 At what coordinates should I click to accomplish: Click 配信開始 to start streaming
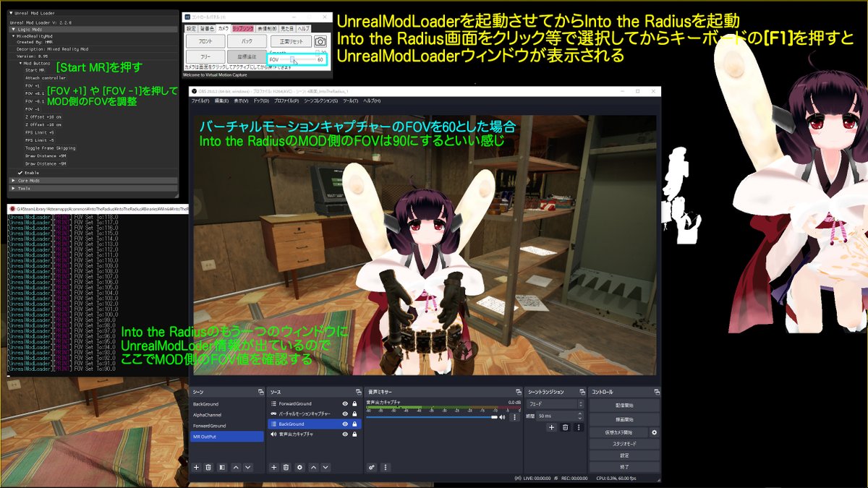click(624, 406)
